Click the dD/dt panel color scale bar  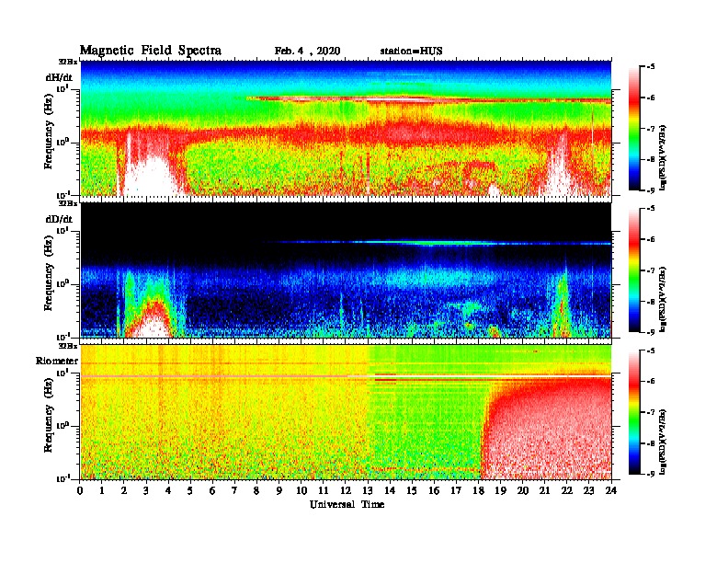point(634,270)
